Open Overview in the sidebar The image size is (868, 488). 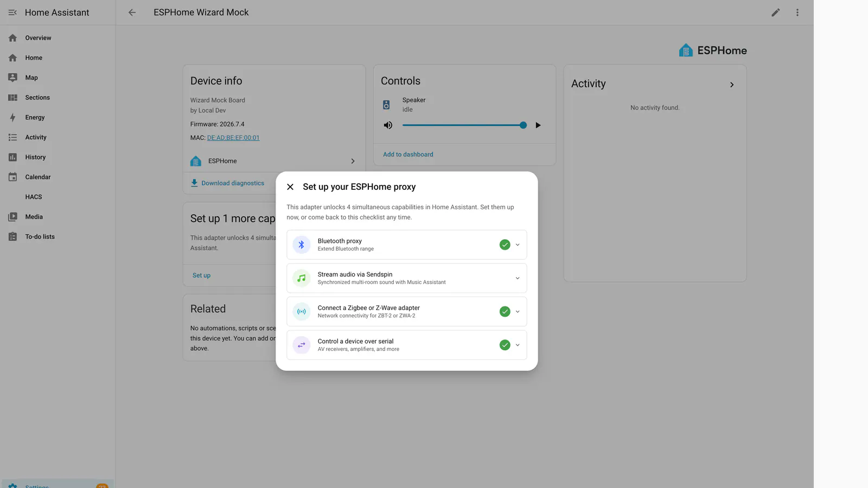coord(58,38)
